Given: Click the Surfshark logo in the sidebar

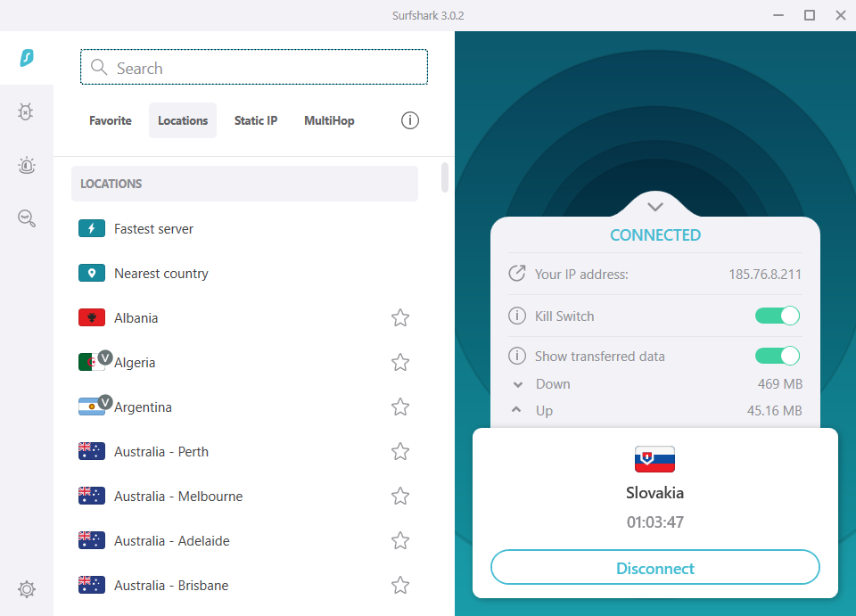Looking at the screenshot, I should coord(27,59).
